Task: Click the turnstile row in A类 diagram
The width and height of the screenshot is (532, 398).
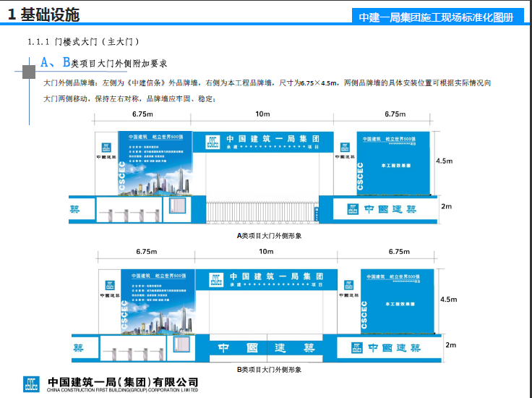Action: click(x=129, y=216)
